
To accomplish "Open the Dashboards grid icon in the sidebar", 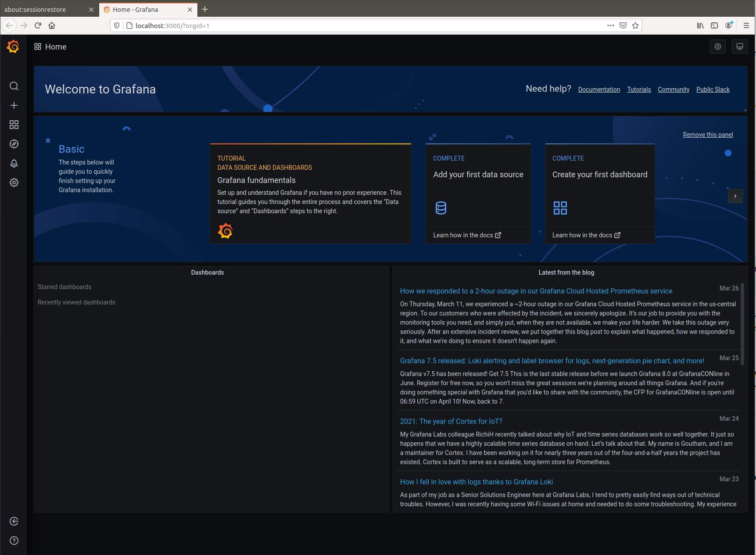I will (x=14, y=125).
